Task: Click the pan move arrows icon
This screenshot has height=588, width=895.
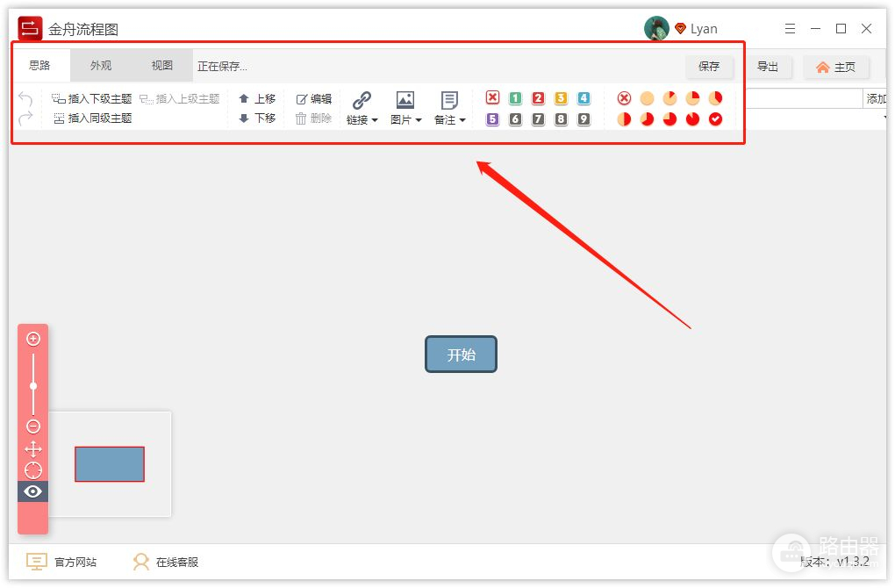Action: 33,449
